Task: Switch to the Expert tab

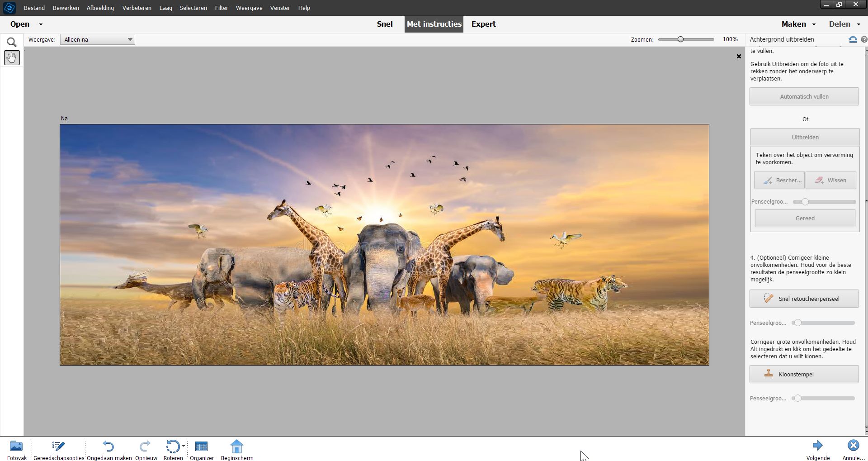Action: tap(484, 24)
